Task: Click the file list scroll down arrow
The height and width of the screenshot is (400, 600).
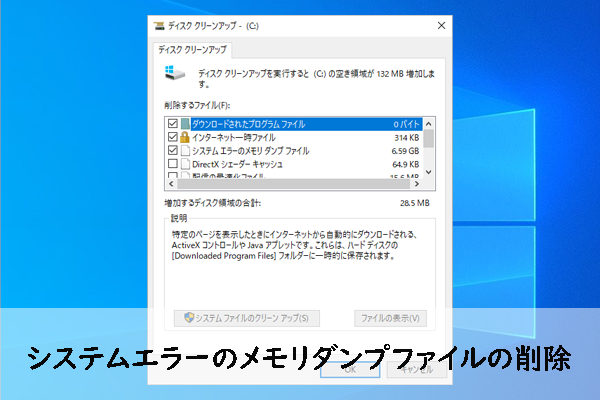Action: pyautogui.click(x=429, y=172)
